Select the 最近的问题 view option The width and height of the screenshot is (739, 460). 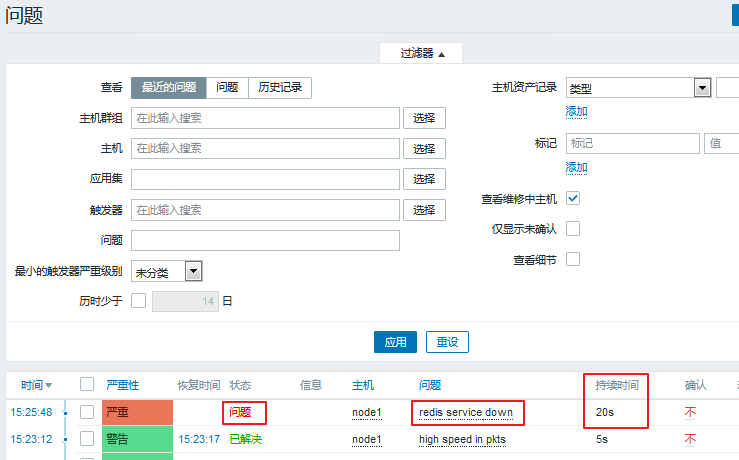click(169, 88)
